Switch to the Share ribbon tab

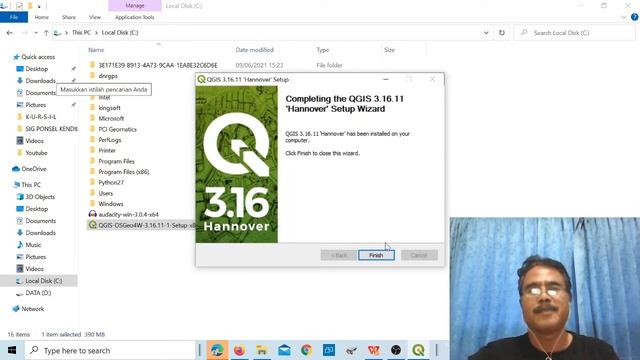coord(69,17)
